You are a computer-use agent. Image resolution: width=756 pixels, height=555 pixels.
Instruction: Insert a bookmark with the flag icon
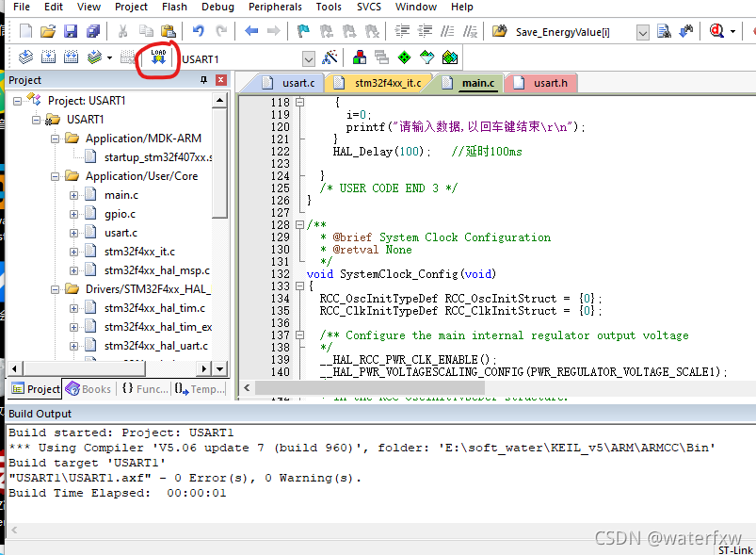[x=303, y=31]
